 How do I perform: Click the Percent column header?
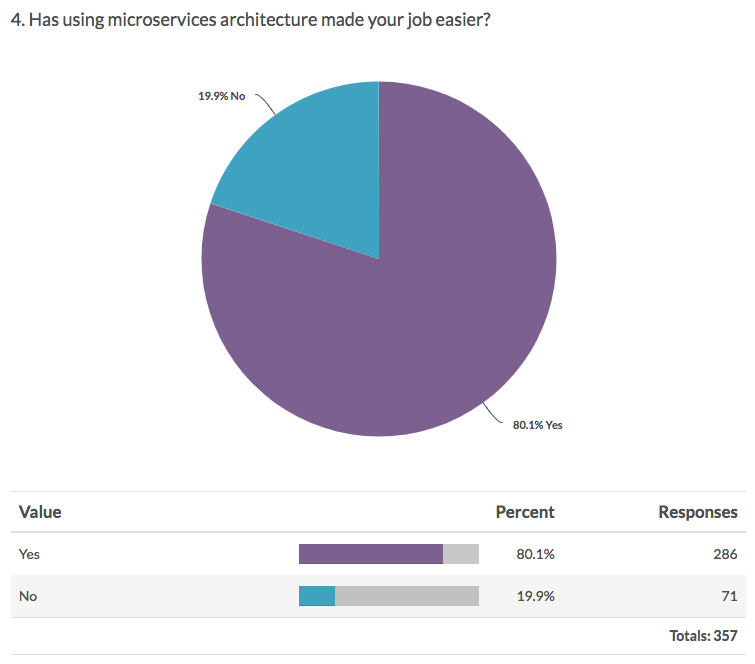(x=525, y=512)
